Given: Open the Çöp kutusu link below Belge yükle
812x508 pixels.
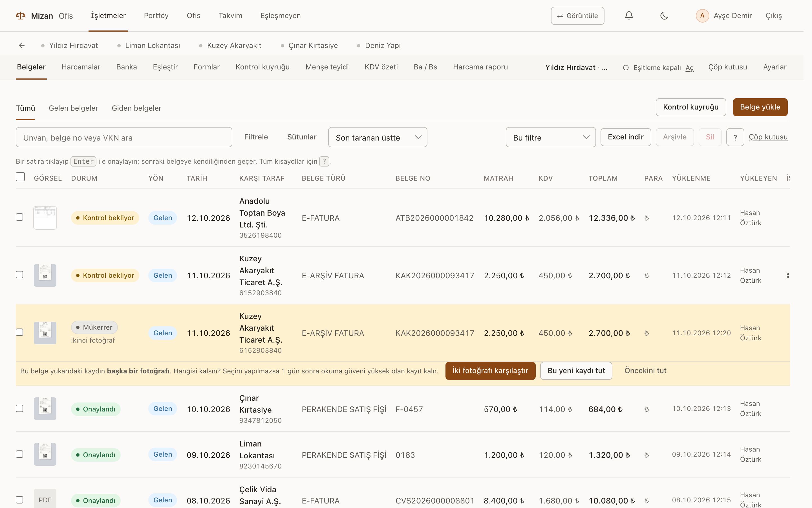Looking at the screenshot, I should point(768,137).
